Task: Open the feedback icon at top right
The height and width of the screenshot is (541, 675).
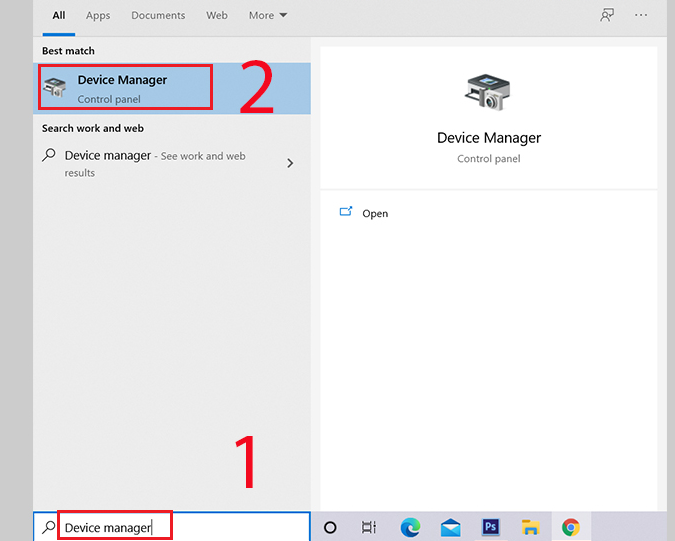Action: 607,15
